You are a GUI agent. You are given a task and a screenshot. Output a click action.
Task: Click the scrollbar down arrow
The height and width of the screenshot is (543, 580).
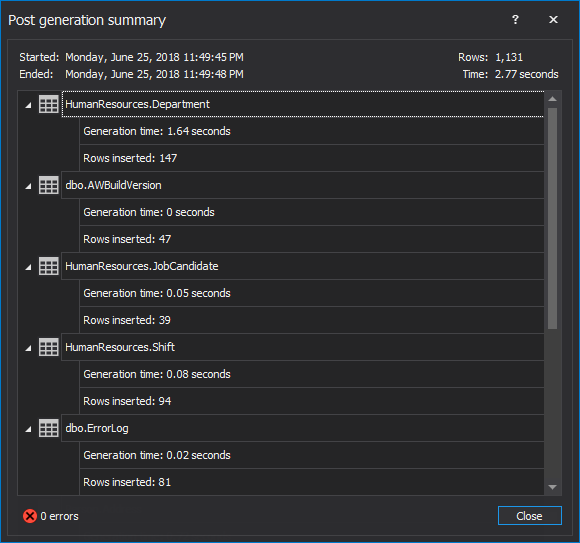[553, 488]
